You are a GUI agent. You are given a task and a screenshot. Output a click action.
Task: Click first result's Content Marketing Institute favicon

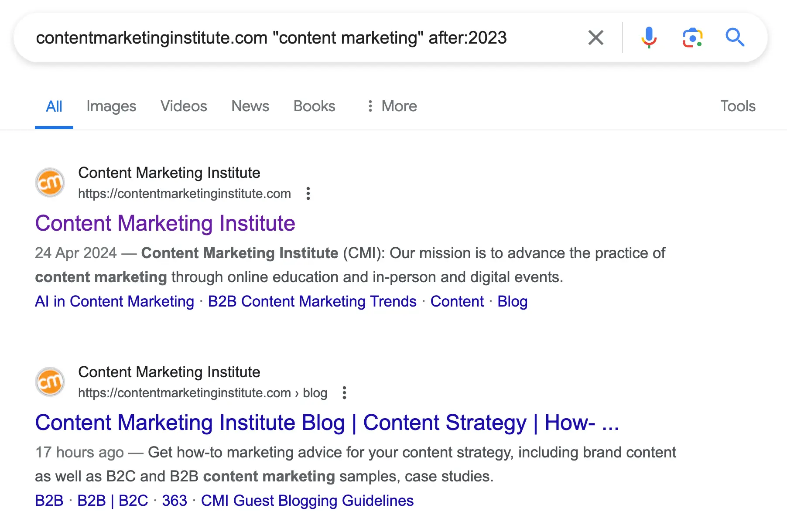(x=50, y=183)
